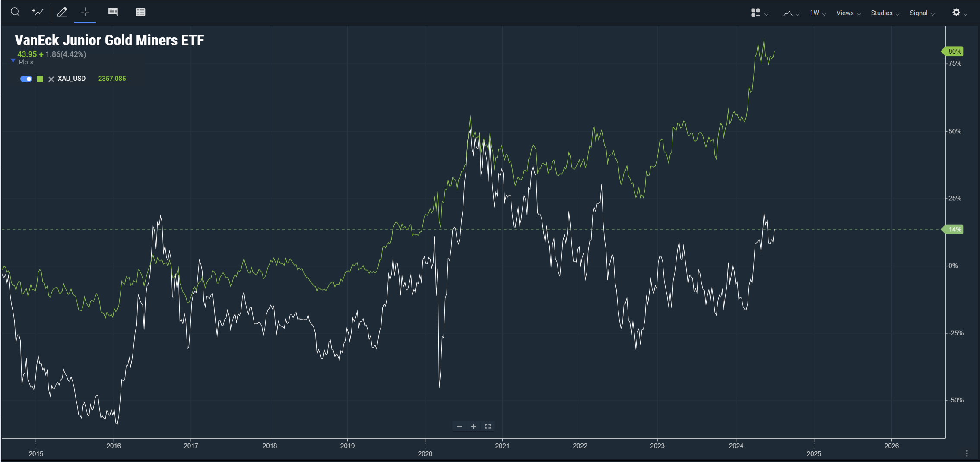Screen dimensions: 980x462
Task: Click the green XAU_USD color swatch
Action: pyautogui.click(x=40, y=79)
